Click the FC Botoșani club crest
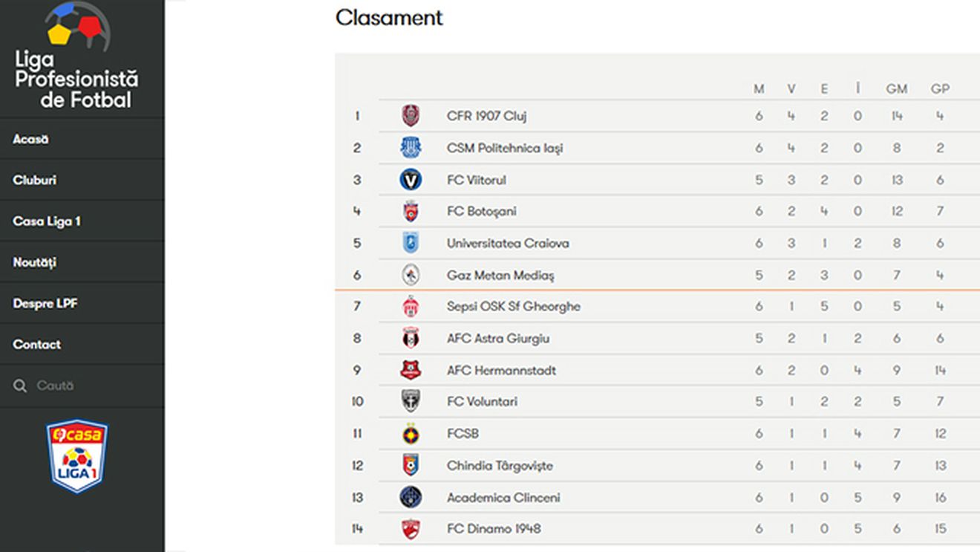 pos(411,212)
